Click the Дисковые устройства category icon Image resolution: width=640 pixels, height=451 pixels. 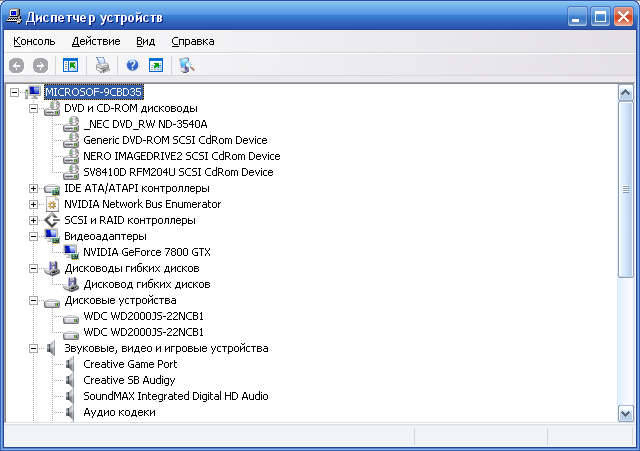52,302
